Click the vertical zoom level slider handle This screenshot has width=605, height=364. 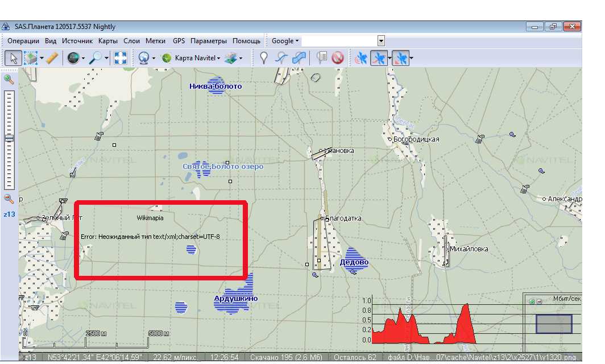9,138
